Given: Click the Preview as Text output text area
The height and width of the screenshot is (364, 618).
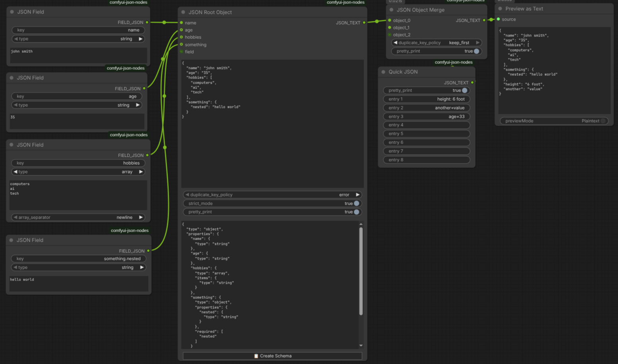Looking at the screenshot, I should pyautogui.click(x=554, y=71).
